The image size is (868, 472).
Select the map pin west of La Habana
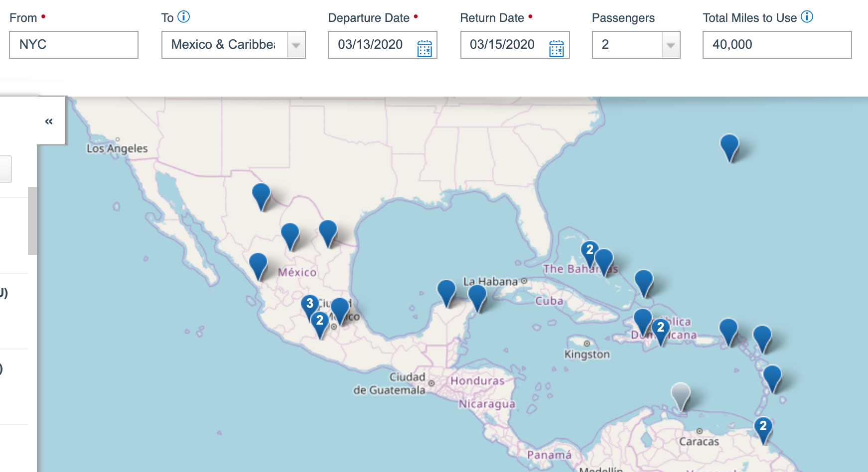point(446,290)
